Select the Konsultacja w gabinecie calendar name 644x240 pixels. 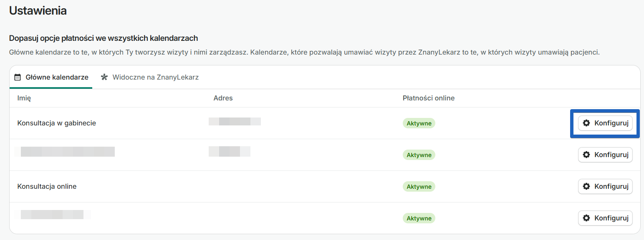pos(56,123)
